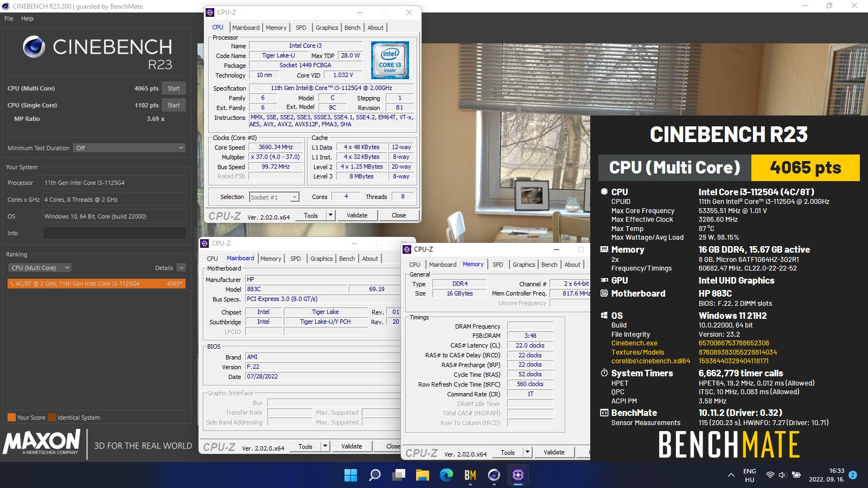Click Tools button in top CPU-Z window
868x488 pixels.
point(311,216)
